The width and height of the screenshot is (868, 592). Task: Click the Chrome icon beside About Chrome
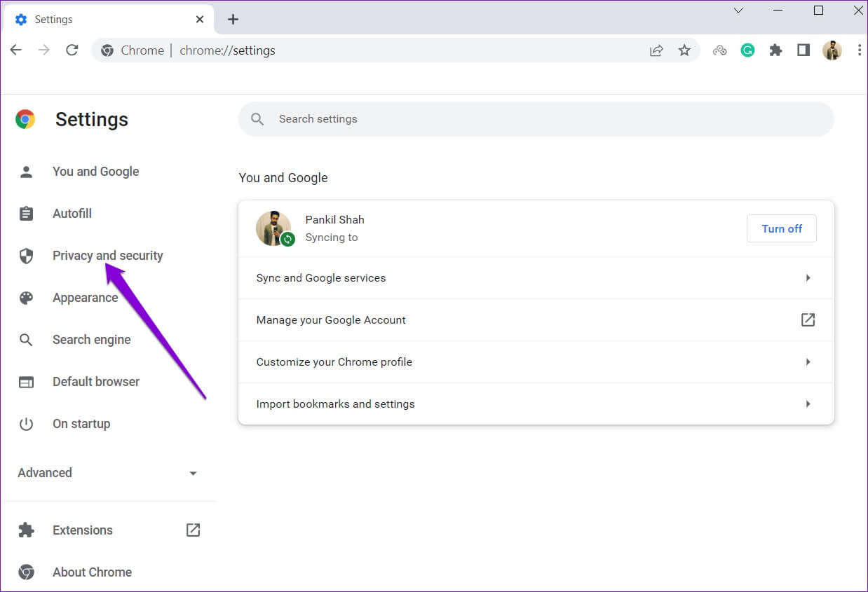(26, 572)
